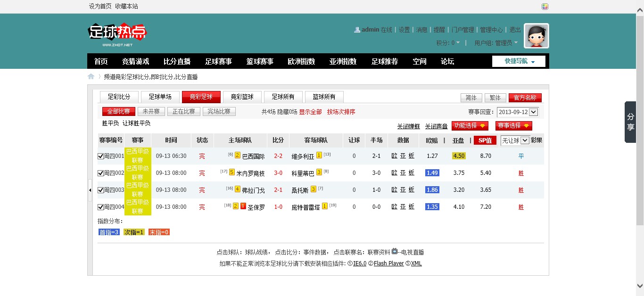
Task: Expand the 用户组: 管理员 dropdown
Action: point(496,43)
